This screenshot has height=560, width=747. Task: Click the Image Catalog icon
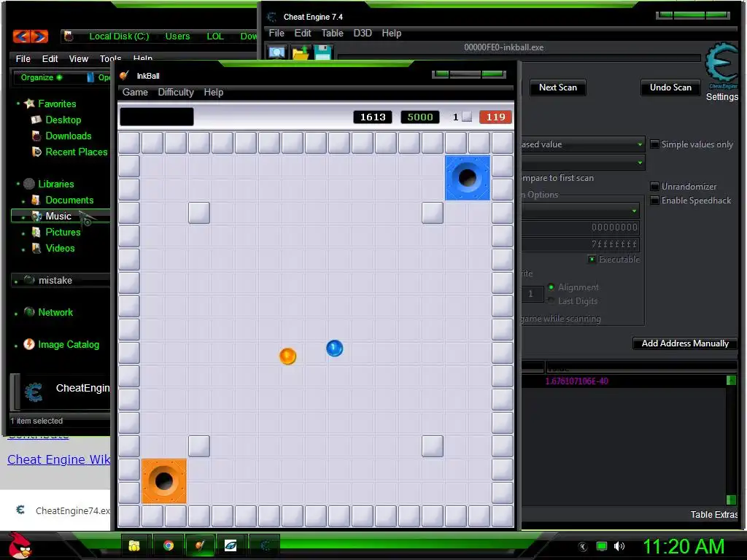[29, 344]
